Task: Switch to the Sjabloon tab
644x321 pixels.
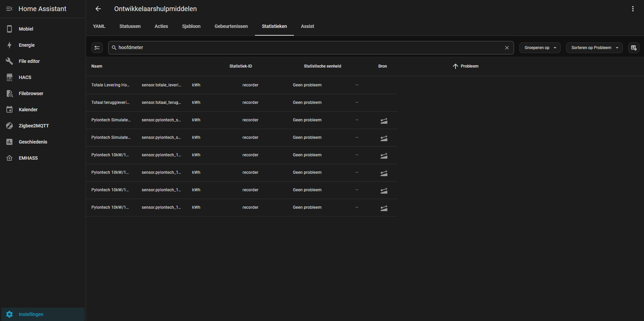Action: tap(191, 26)
